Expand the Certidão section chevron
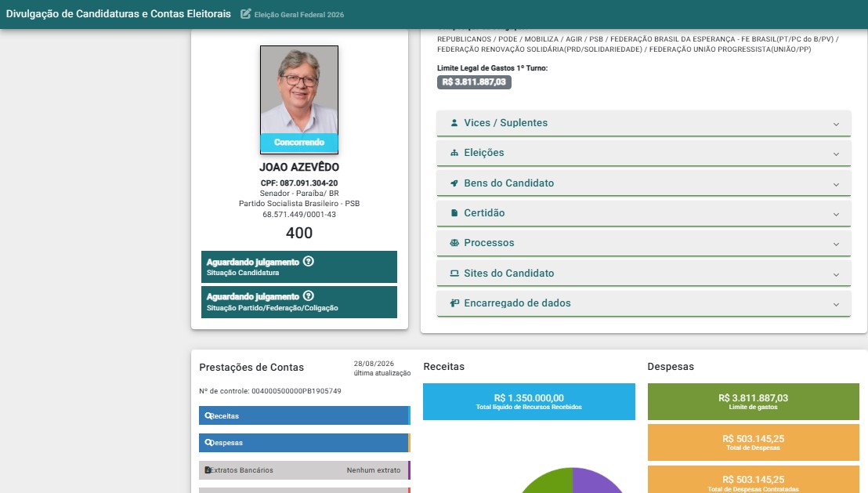The width and height of the screenshot is (868, 493). pyautogui.click(x=836, y=214)
